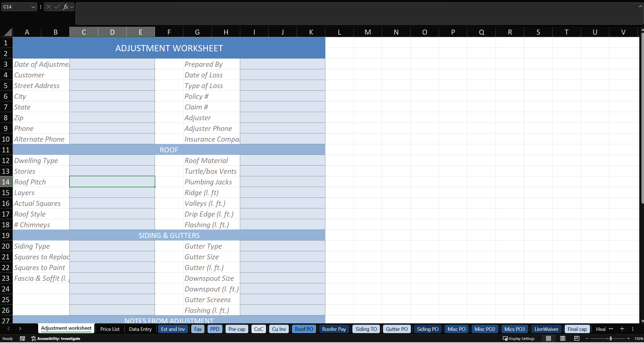Screen dimensions: 644x343
Task: Click the Add Sheet plus button
Action: (622, 329)
